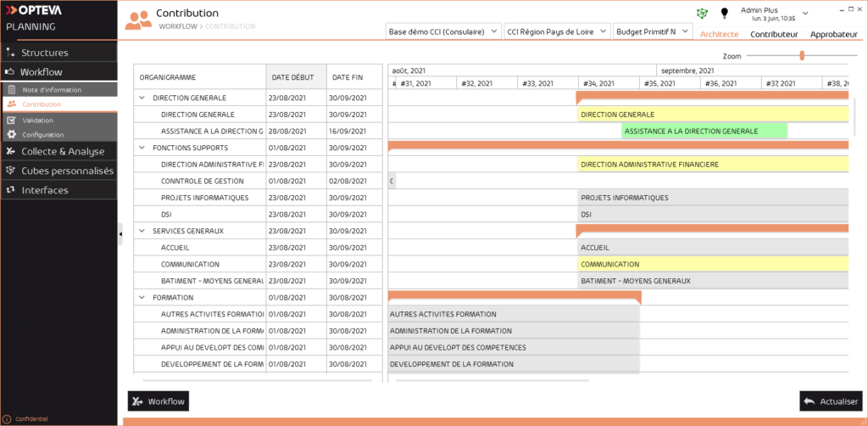Open the Configuration gear item
This screenshot has height=426, width=868.
(42, 135)
